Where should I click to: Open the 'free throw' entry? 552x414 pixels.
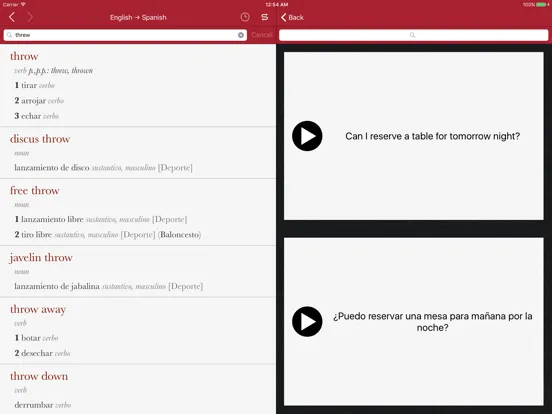(34, 191)
